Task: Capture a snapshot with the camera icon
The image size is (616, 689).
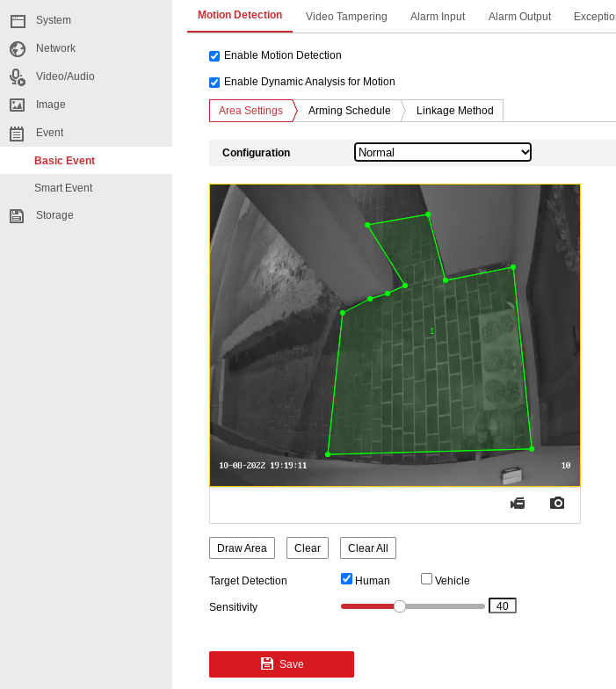Action: 557,504
